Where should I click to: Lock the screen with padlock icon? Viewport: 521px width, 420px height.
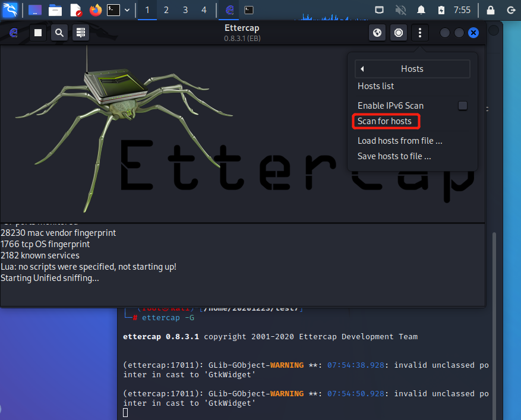pyautogui.click(x=491, y=10)
